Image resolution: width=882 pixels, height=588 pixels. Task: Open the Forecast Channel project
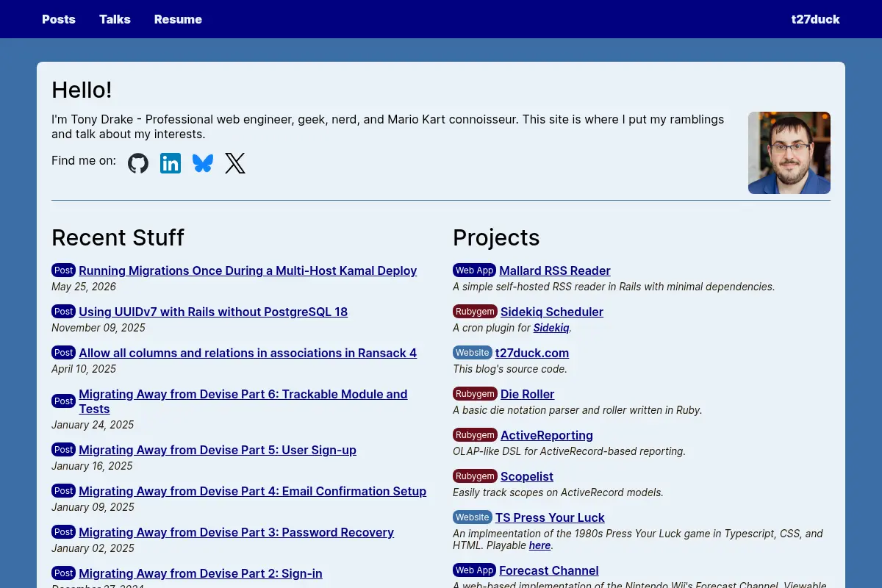pyautogui.click(x=549, y=570)
